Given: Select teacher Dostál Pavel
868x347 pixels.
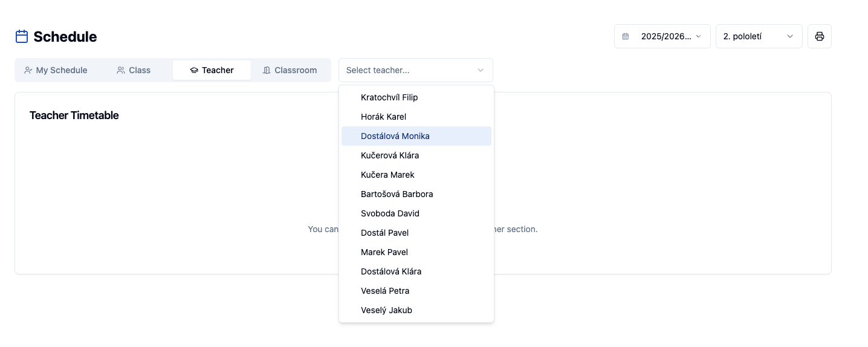Looking at the screenshot, I should (416, 233).
